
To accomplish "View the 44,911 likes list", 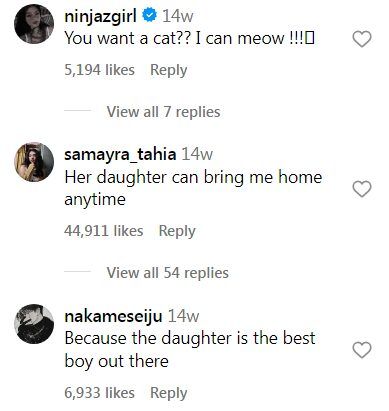I will coord(104,231).
